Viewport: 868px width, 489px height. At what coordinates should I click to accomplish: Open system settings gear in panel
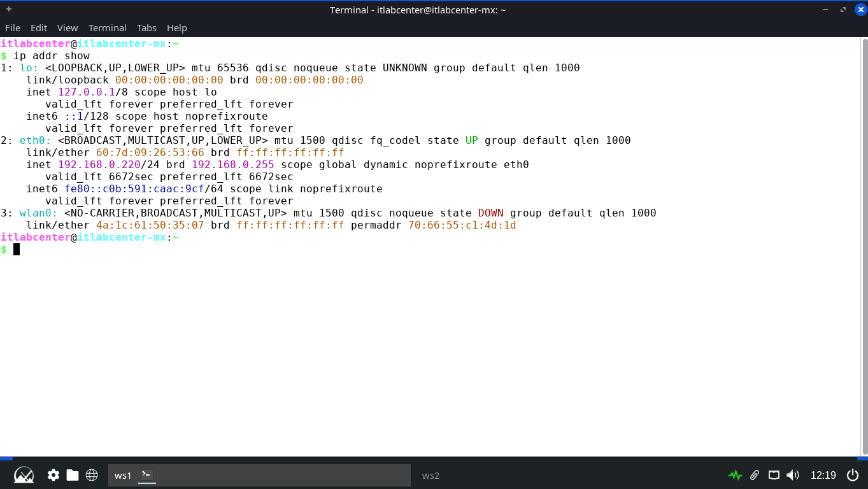tap(53, 475)
